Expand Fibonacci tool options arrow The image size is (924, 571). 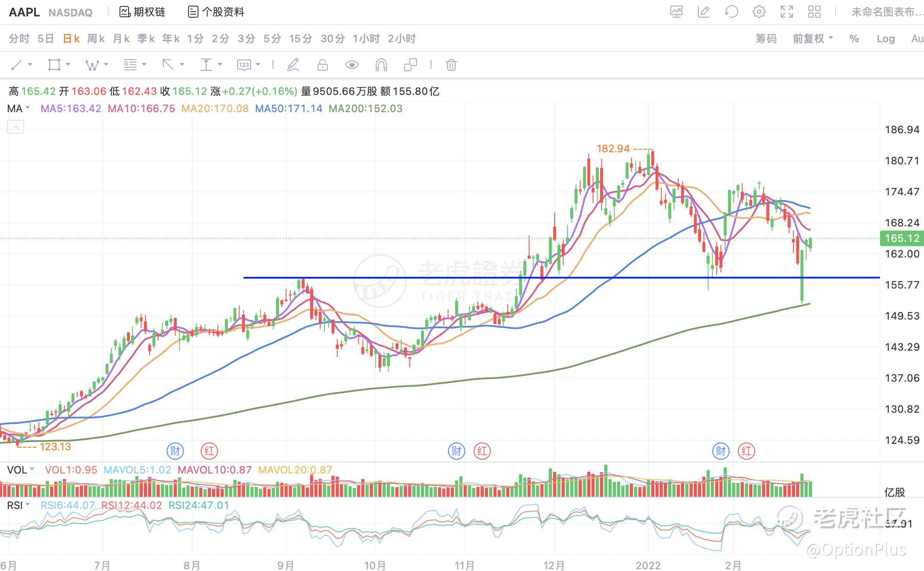click(x=144, y=65)
